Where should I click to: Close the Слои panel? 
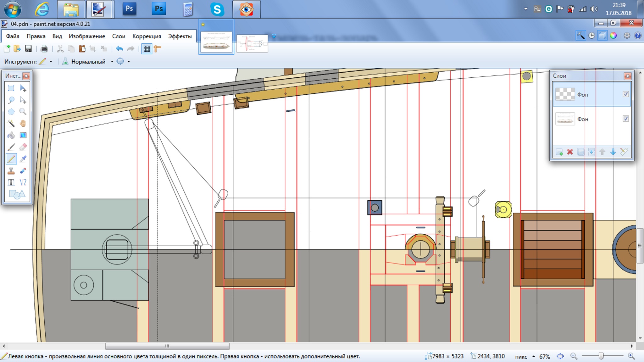click(627, 76)
